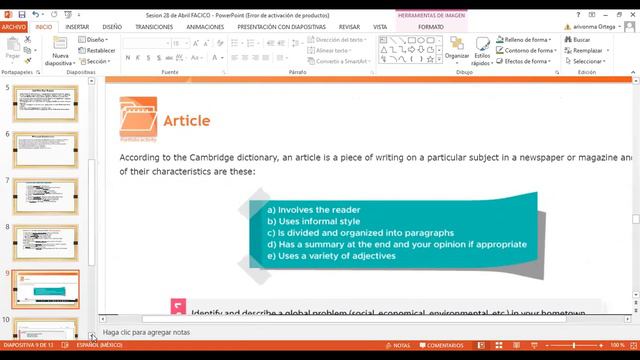Open Efectos de forma dropdown
Viewport: 640px width, 360px height.
coord(524,61)
